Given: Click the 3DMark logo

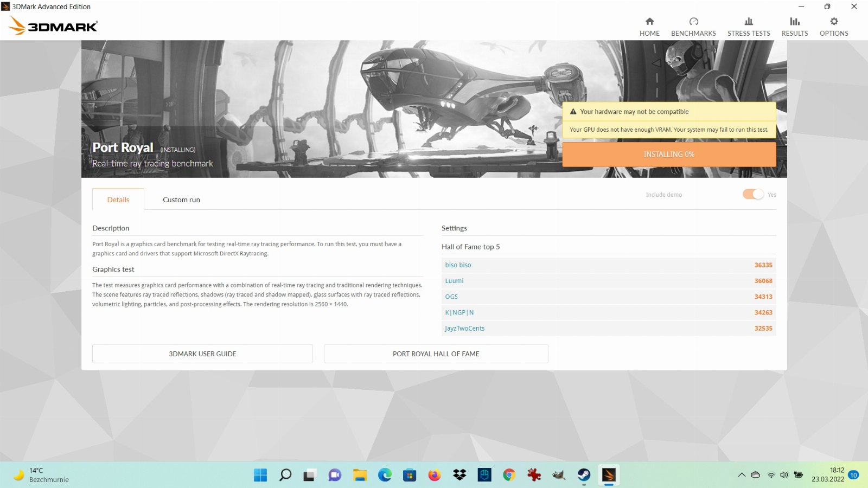Looking at the screenshot, I should pos(53,25).
